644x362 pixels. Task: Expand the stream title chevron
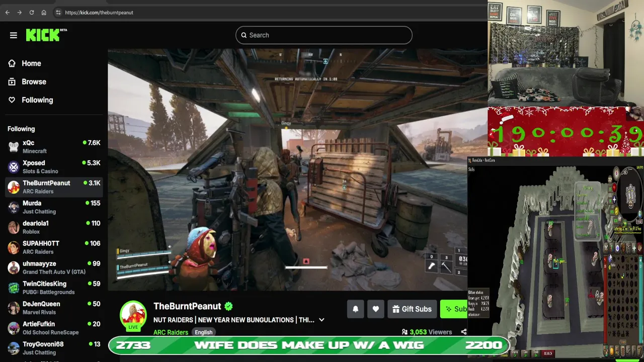click(321, 320)
